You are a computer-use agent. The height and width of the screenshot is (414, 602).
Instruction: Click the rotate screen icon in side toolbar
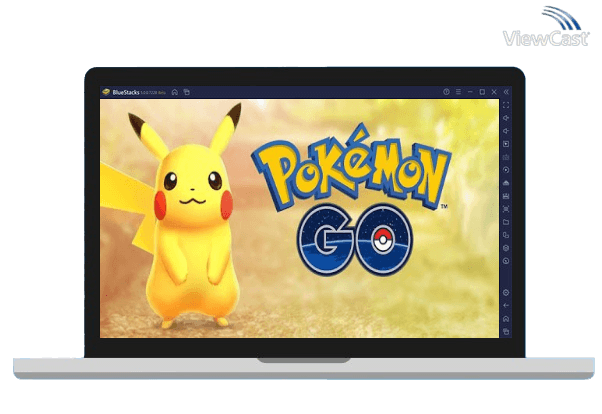(506, 235)
